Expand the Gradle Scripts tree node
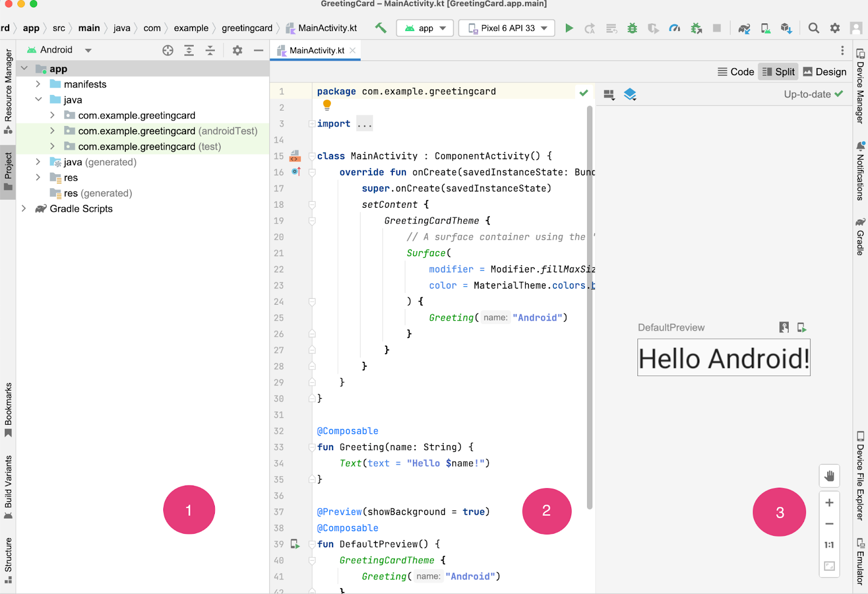 pos(24,209)
